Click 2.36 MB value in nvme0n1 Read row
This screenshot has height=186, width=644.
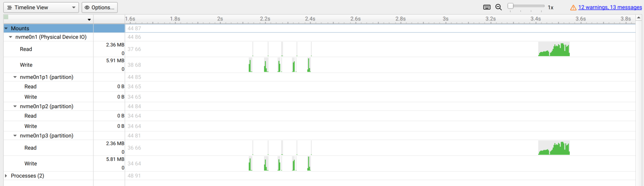click(x=115, y=45)
